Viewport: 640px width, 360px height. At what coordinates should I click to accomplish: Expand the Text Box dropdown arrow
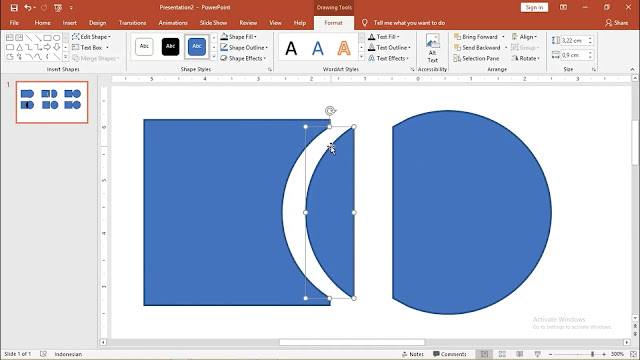click(x=107, y=47)
